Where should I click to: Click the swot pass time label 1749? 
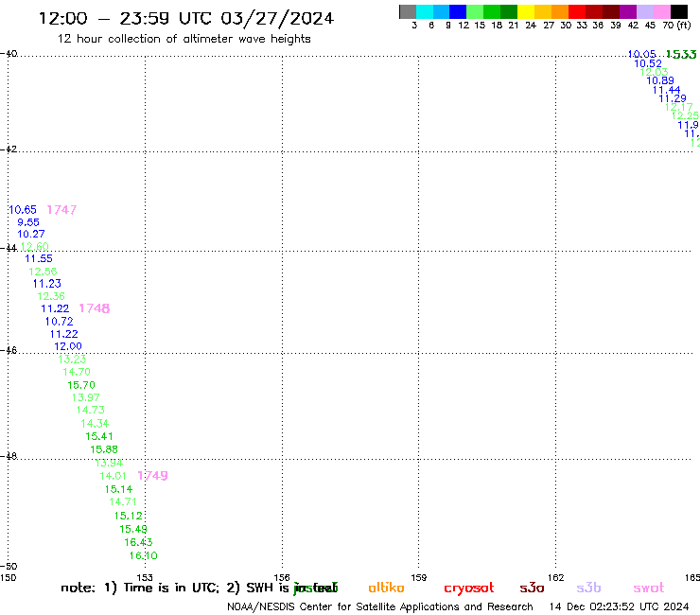click(x=152, y=476)
